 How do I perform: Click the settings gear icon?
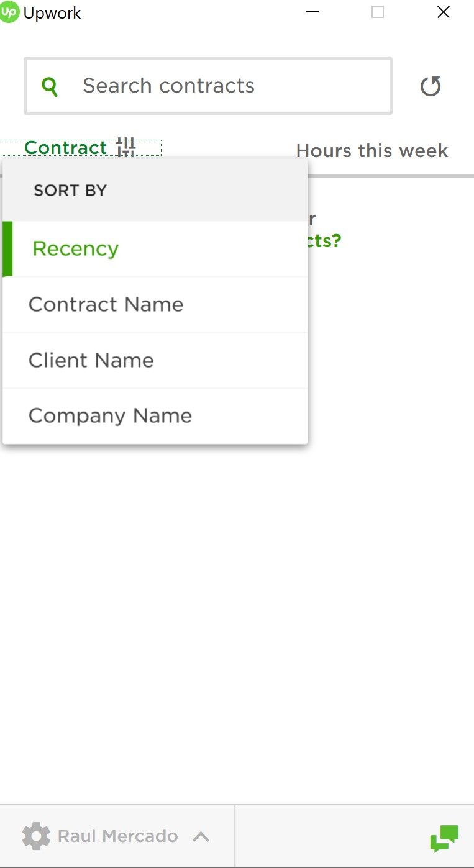(36, 836)
